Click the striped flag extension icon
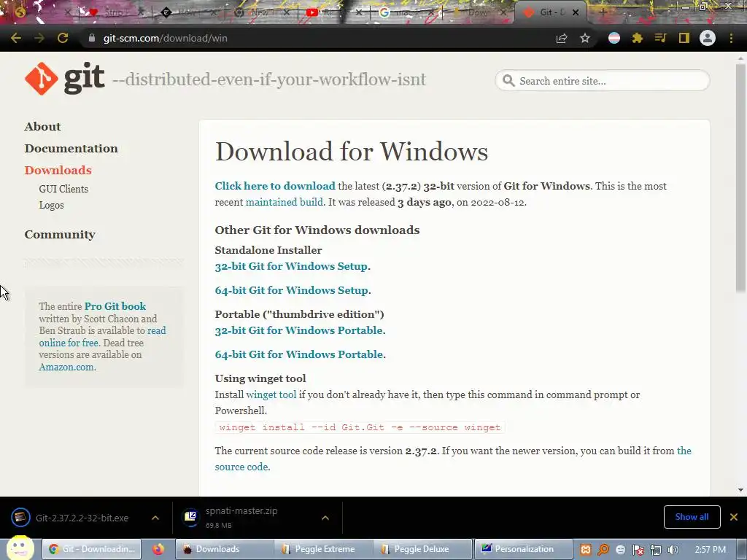Screen dimensions: 747x560 pyautogui.click(x=614, y=38)
